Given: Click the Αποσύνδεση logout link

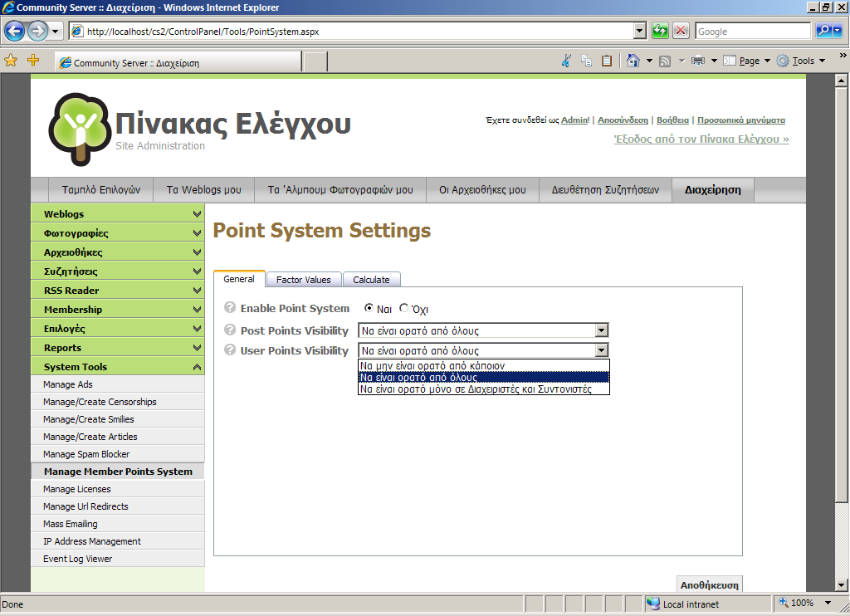Looking at the screenshot, I should (623, 120).
